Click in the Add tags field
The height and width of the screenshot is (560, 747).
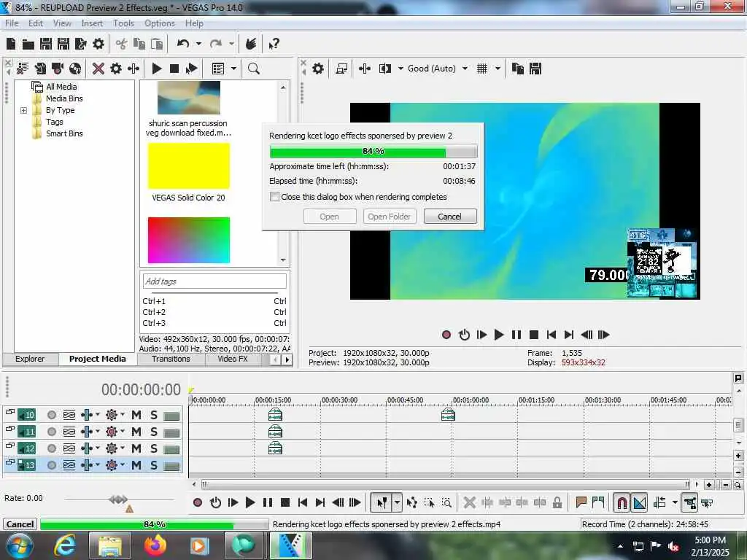[x=214, y=281]
